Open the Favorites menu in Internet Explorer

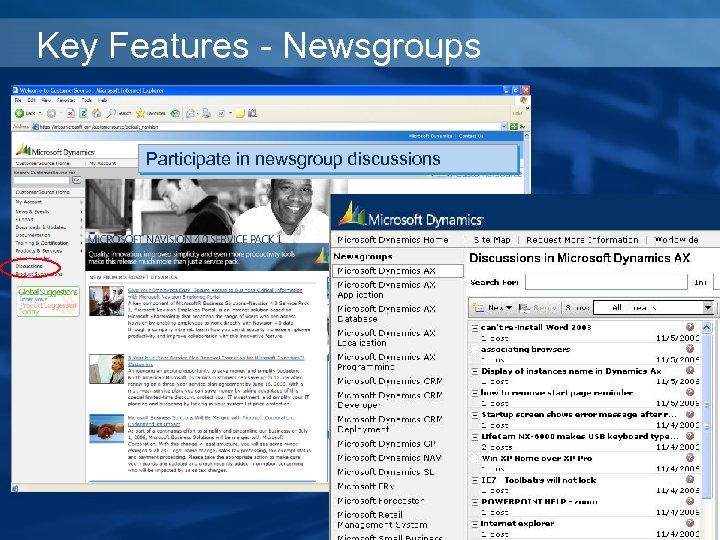coord(66,100)
